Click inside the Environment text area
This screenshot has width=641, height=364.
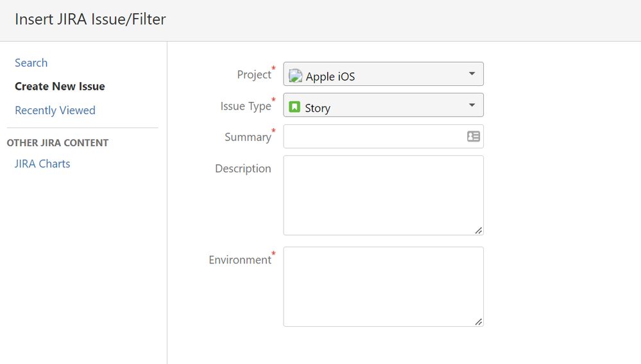(x=384, y=286)
